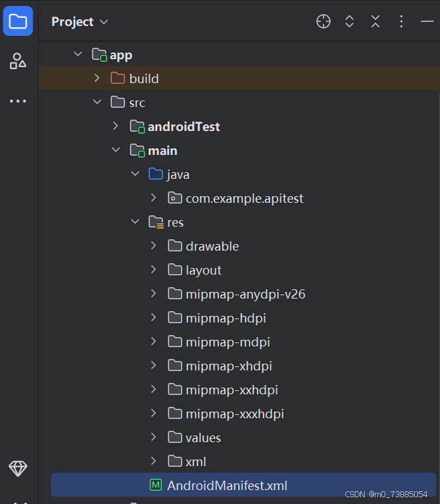
Task: Expand the build folder
Action: tap(97, 78)
